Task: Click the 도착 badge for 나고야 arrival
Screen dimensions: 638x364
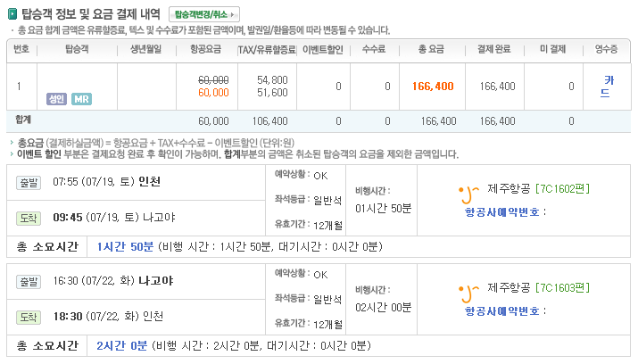Action: pos(29,219)
